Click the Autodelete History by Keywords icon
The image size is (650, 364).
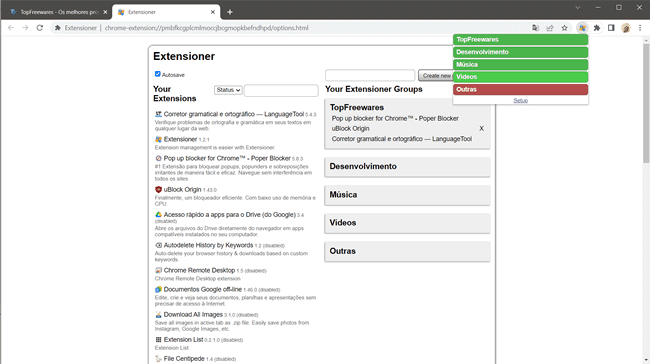point(158,245)
